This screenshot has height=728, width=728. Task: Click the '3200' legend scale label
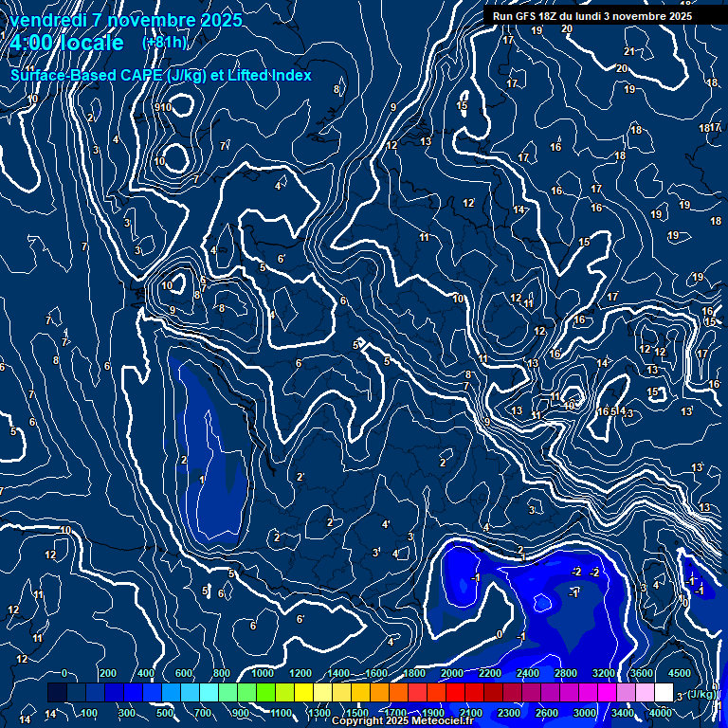[604, 673]
